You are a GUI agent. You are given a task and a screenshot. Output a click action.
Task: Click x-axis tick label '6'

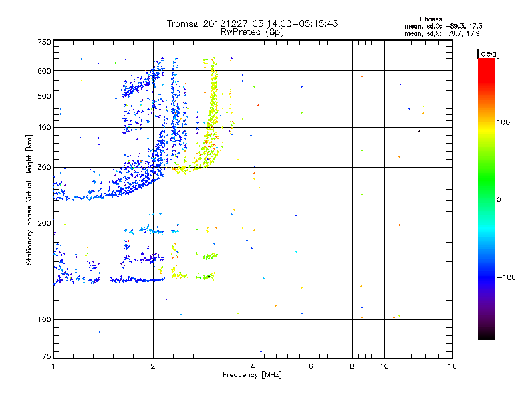[311, 366]
